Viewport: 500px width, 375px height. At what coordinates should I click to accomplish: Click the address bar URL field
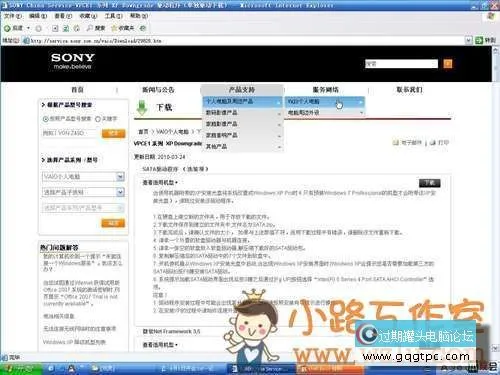243,41
